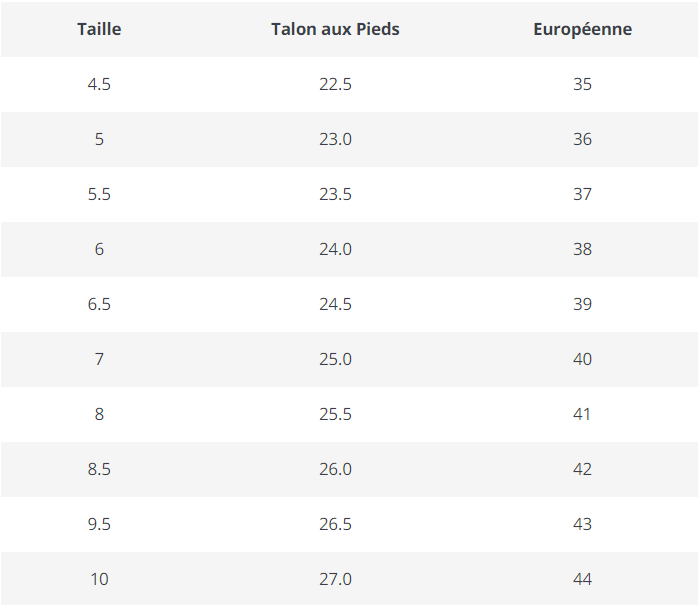Select the 22.5 heel length cell

click(335, 84)
